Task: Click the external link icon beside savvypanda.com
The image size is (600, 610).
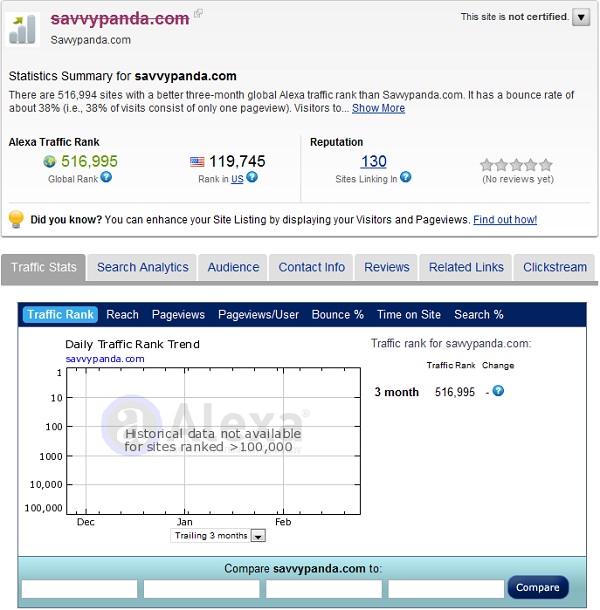Action: click(198, 14)
